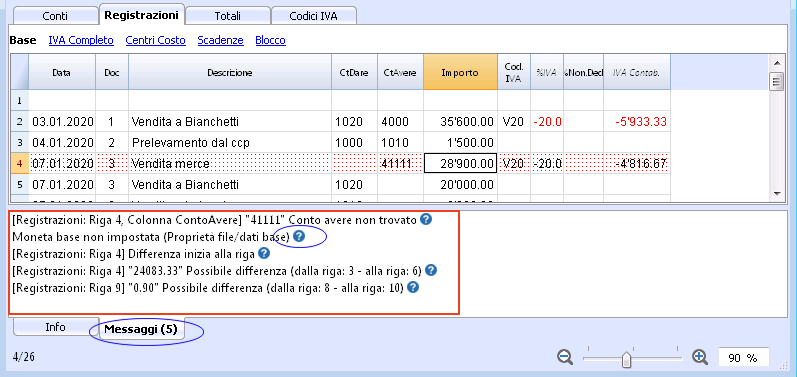
Task: Click the 35'600.00 amount cell
Action: 461,122
